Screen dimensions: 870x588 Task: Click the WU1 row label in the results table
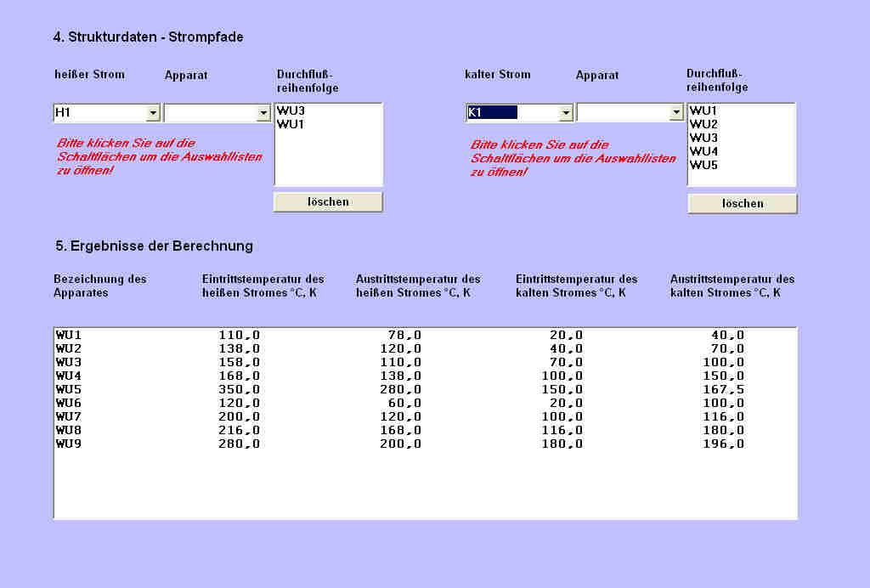[69, 335]
